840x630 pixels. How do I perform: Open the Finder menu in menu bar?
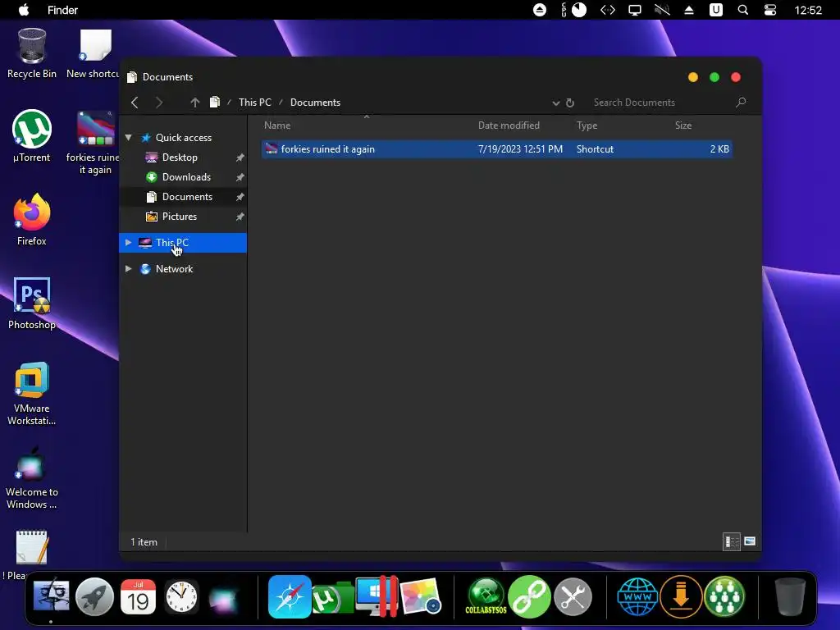[62, 10]
